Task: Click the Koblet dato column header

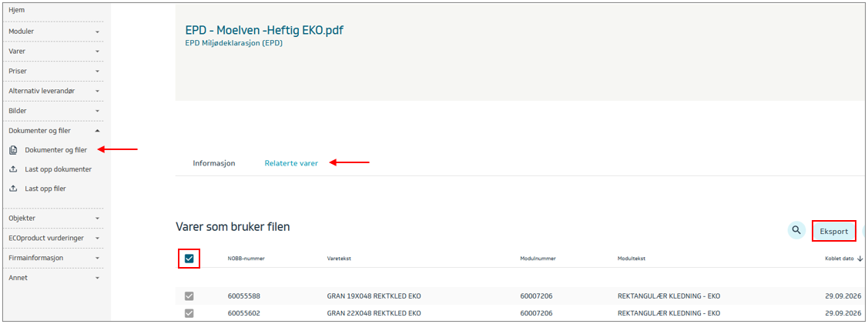Action: [x=840, y=259]
